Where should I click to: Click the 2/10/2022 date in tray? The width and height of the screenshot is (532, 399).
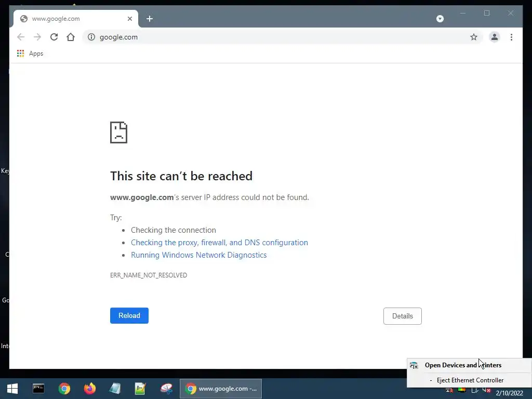(x=509, y=393)
